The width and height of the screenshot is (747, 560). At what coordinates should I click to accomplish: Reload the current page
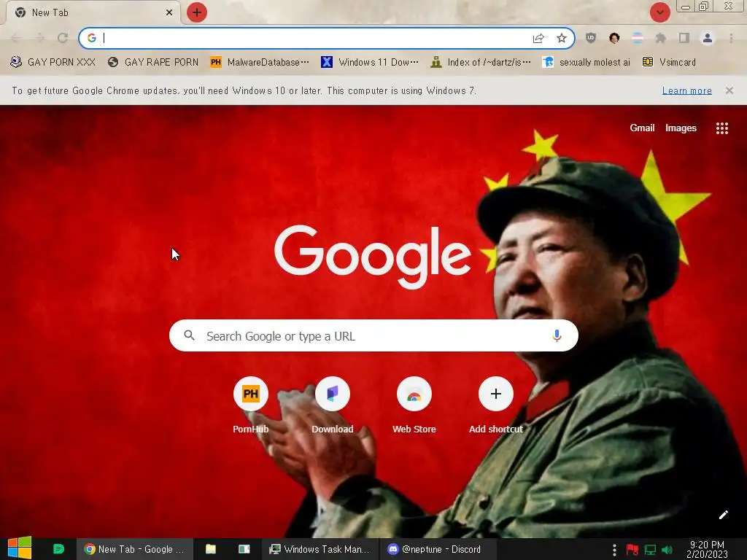(x=63, y=38)
